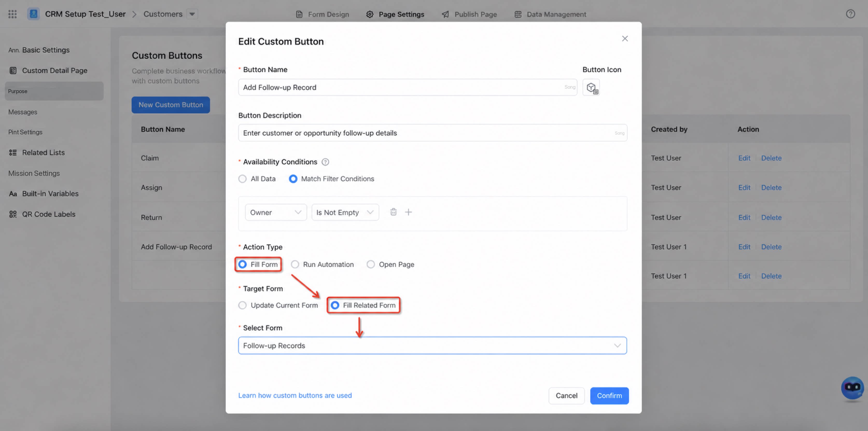Click the button icon picker cube
Screen dimensions: 868x431
591,88
